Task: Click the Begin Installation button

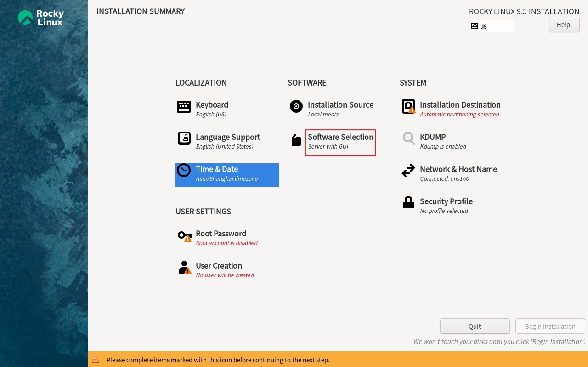Action: pos(550,326)
